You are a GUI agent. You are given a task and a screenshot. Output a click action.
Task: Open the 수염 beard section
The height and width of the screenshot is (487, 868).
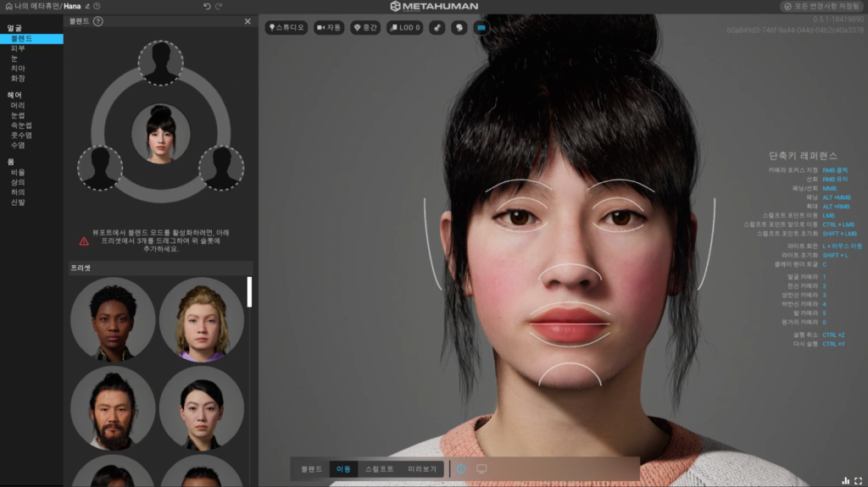(x=18, y=145)
